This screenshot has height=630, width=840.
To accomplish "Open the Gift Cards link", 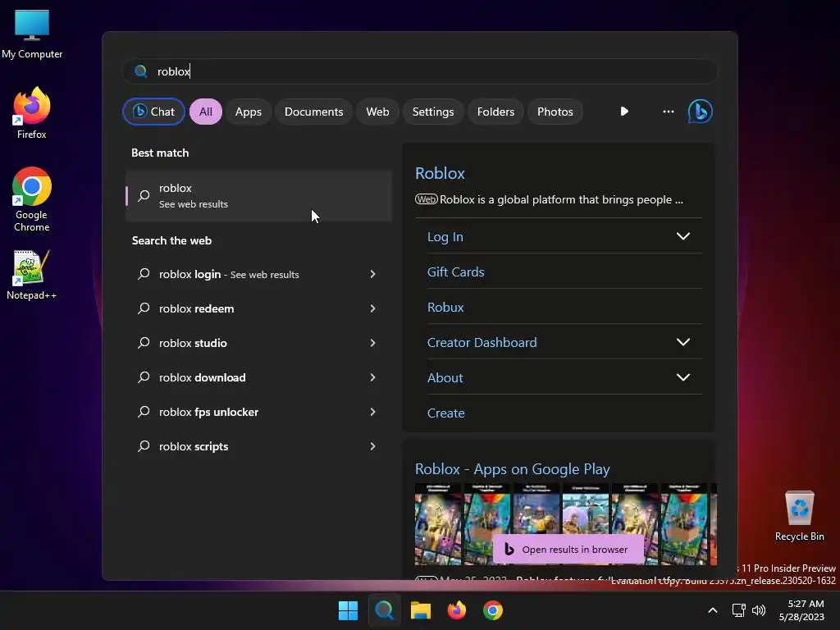I will (455, 272).
